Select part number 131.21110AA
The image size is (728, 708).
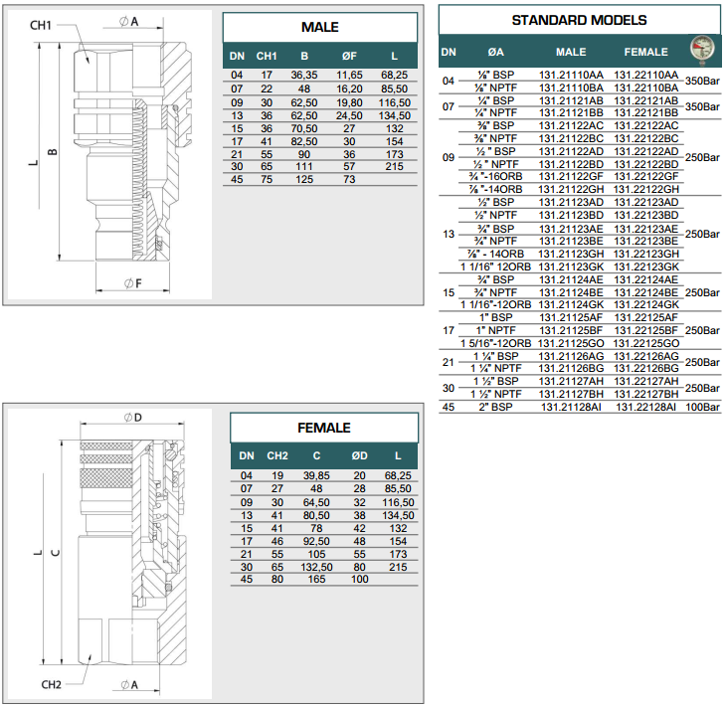click(x=571, y=75)
